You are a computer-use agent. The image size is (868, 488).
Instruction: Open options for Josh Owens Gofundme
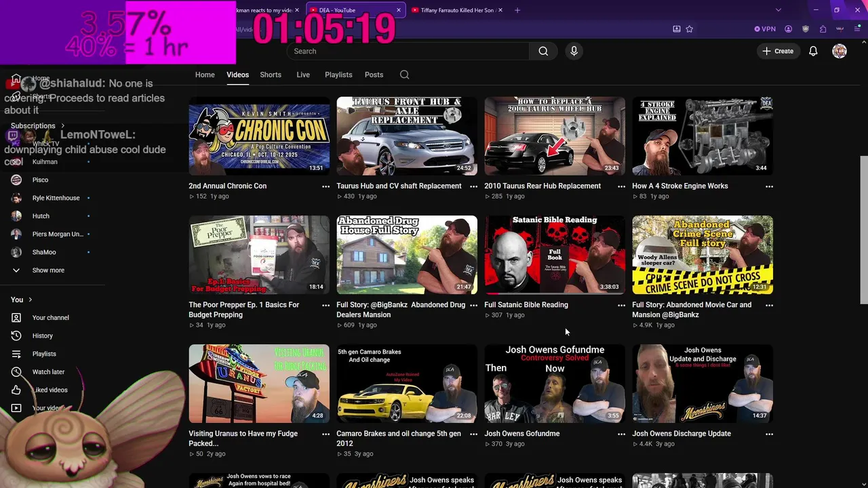point(621,434)
